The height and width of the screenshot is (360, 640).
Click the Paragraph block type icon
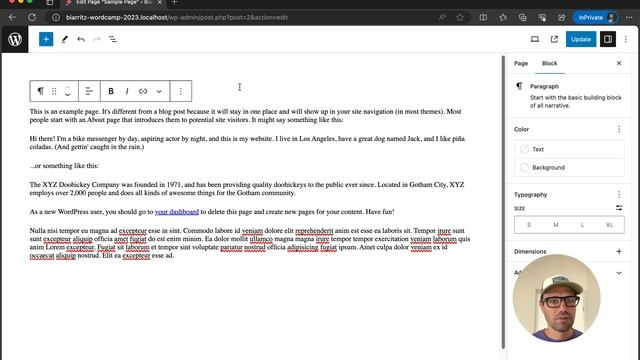[x=40, y=91]
